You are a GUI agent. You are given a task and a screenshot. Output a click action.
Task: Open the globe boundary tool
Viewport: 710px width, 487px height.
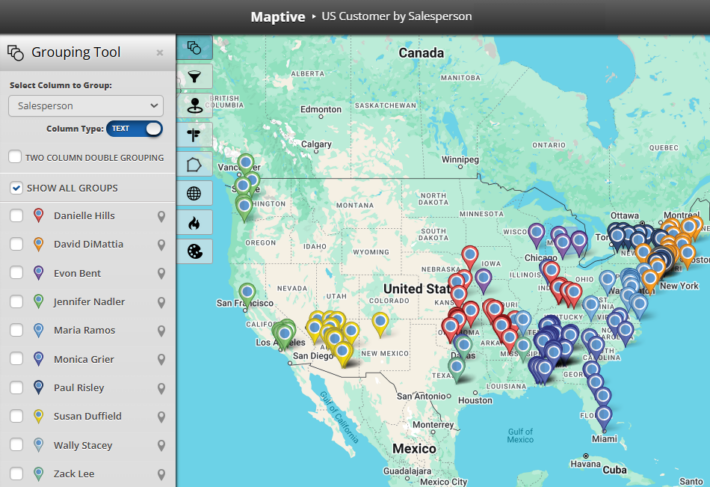point(194,193)
